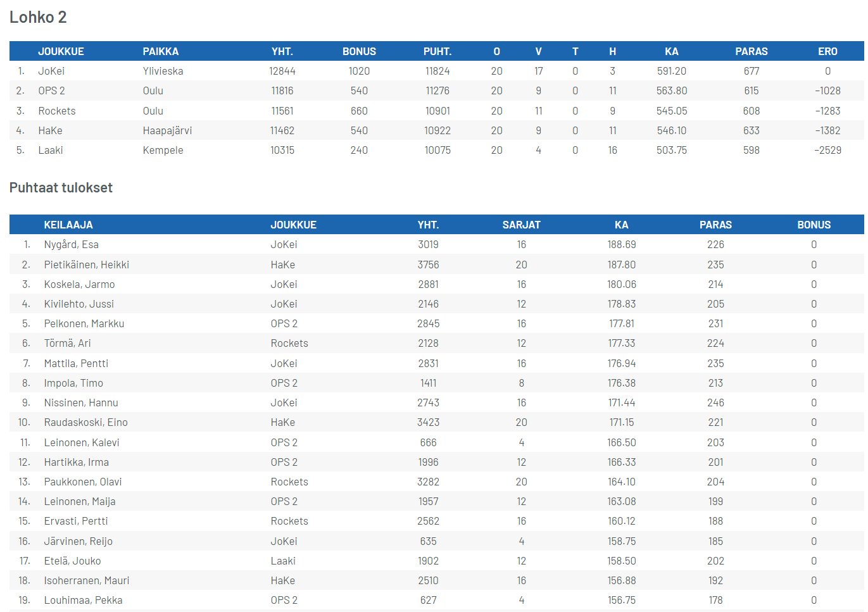Select bowler Kivilehto, Jussi
The image size is (868, 612).
click(79, 304)
